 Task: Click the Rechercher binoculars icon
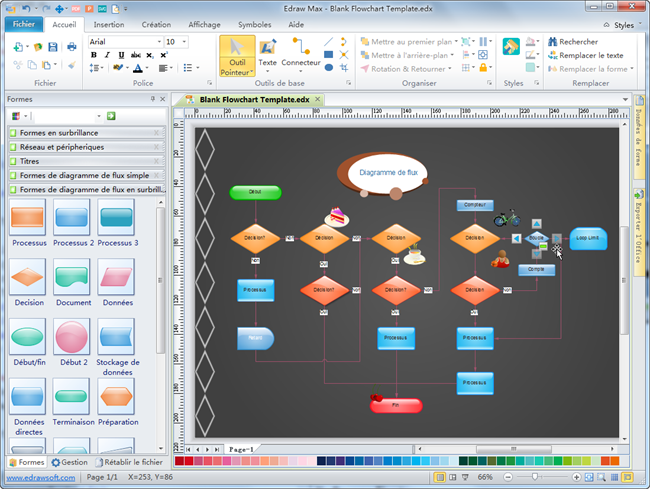point(551,42)
